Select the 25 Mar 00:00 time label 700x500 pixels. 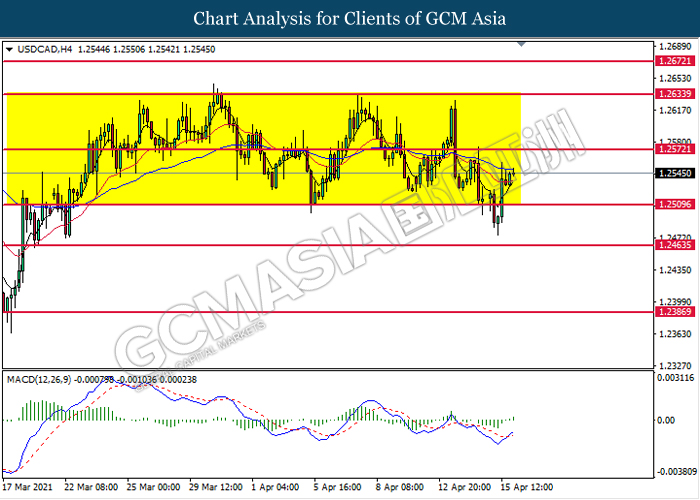tap(155, 487)
